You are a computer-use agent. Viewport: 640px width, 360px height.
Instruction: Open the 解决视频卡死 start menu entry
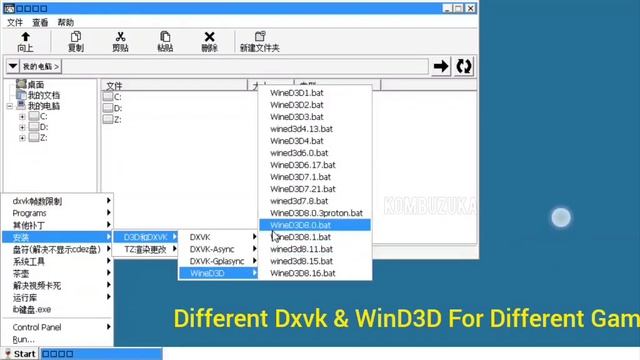pyautogui.click(x=57, y=285)
